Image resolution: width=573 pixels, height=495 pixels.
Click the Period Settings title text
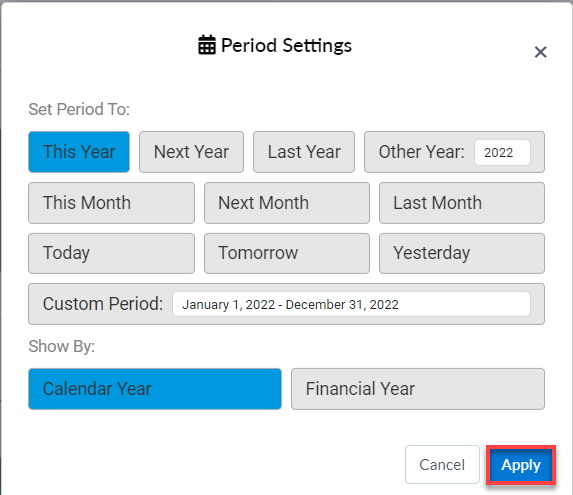286,46
